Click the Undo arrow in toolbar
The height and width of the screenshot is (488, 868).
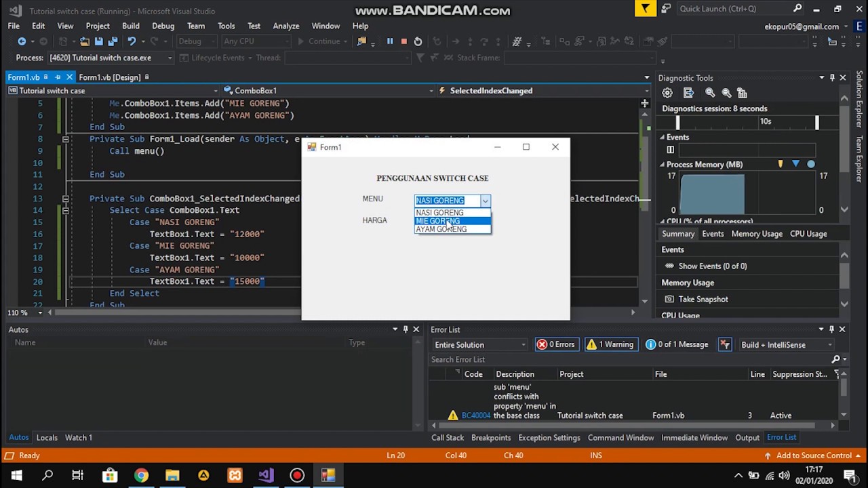tap(132, 41)
